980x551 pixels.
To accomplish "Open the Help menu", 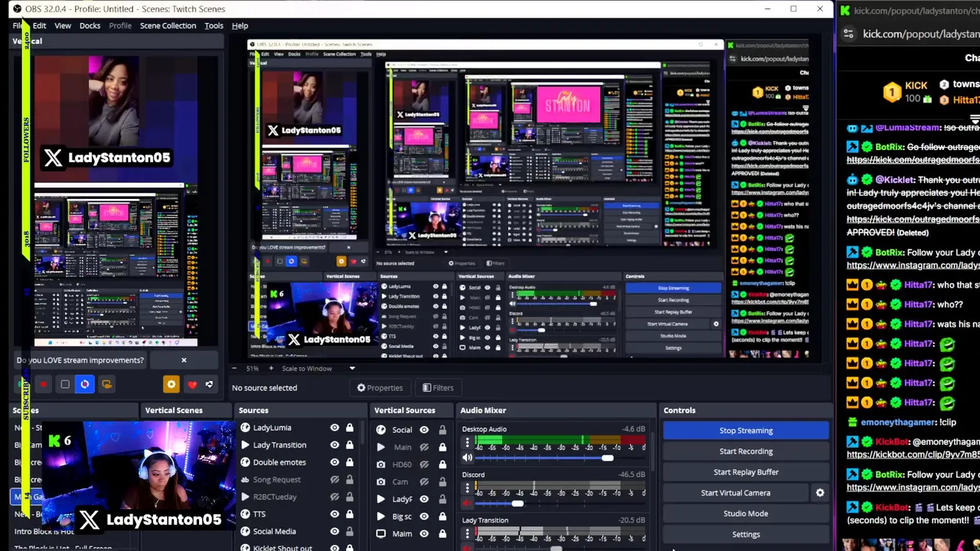I will pos(240,25).
